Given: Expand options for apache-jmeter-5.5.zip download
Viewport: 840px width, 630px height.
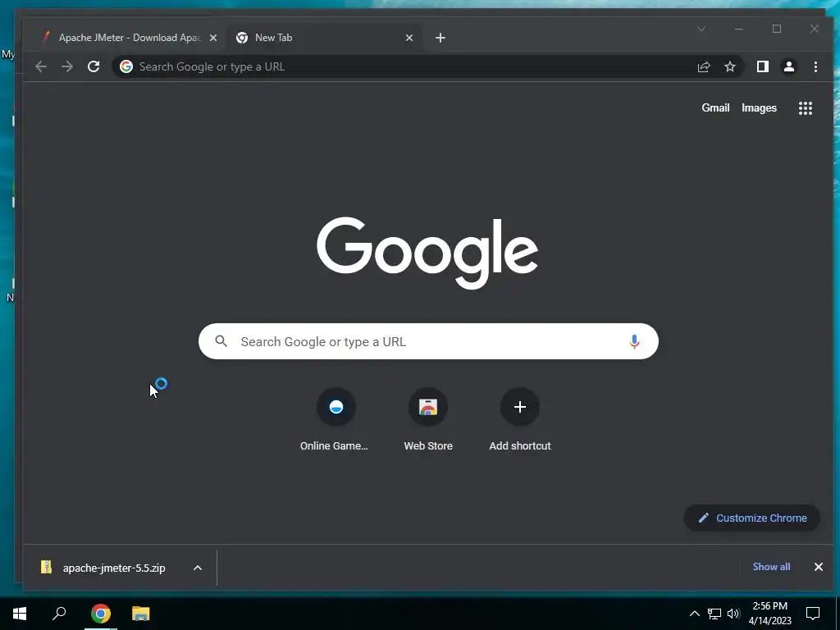Looking at the screenshot, I should click(198, 568).
